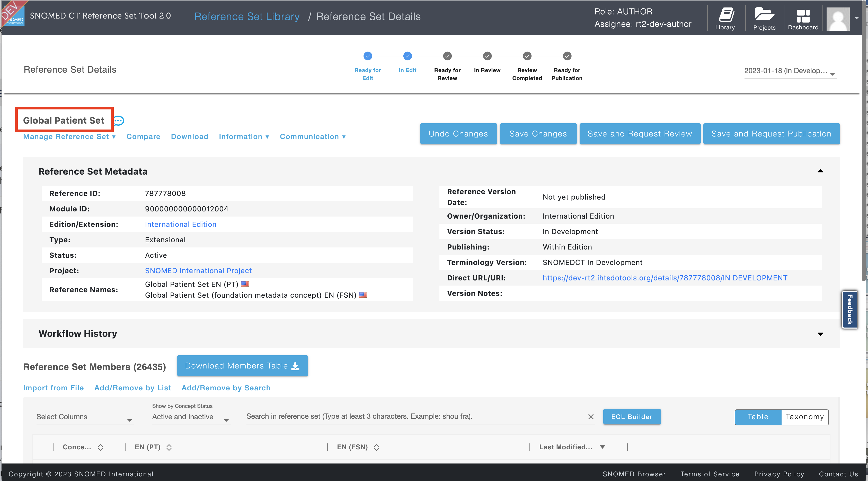Open the ECL Builder
This screenshot has width=868, height=481.
[x=632, y=417]
